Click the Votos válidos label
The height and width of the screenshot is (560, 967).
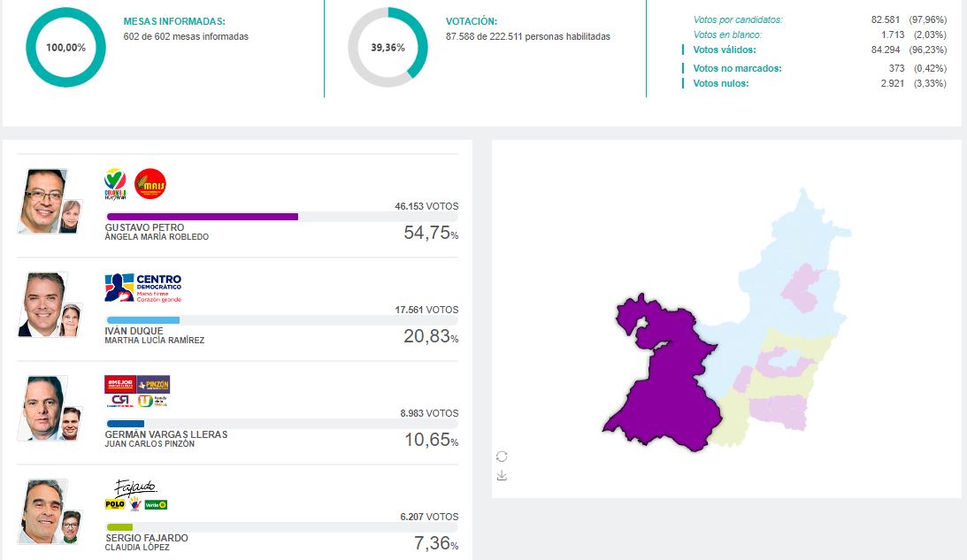click(x=724, y=50)
